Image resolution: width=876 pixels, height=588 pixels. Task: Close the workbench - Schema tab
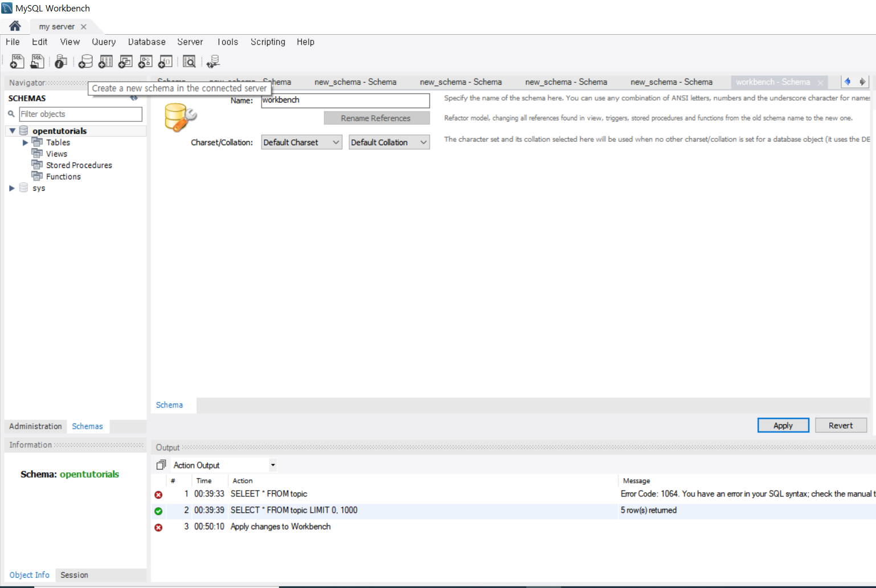[x=820, y=83]
